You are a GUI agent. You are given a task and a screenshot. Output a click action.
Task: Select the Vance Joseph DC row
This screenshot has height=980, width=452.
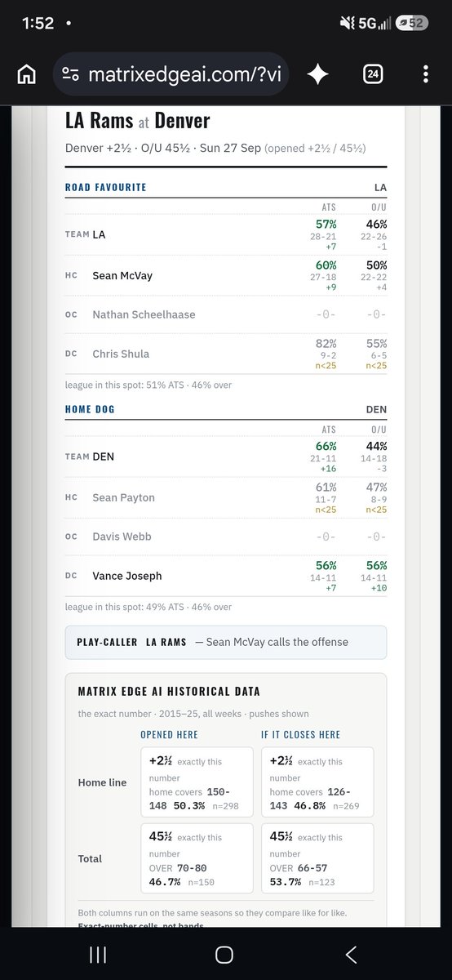click(226, 576)
